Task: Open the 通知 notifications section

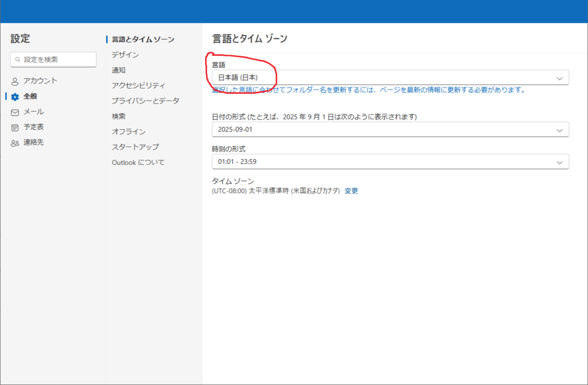Action: coord(119,70)
